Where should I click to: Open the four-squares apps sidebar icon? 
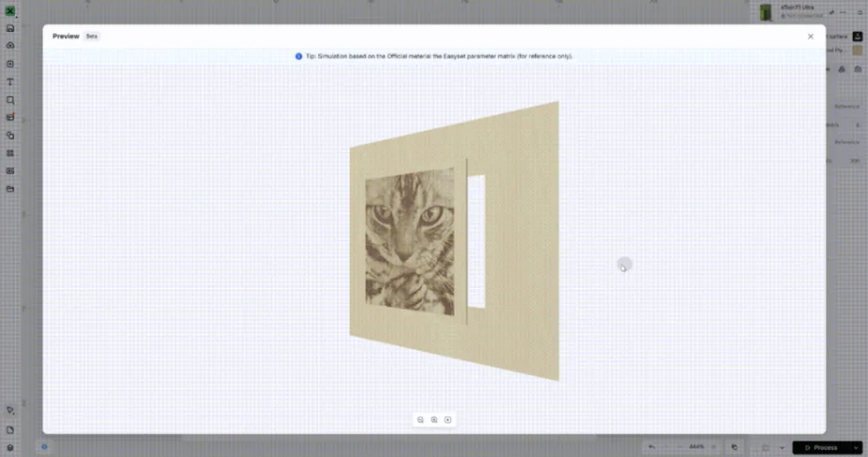[x=10, y=154]
